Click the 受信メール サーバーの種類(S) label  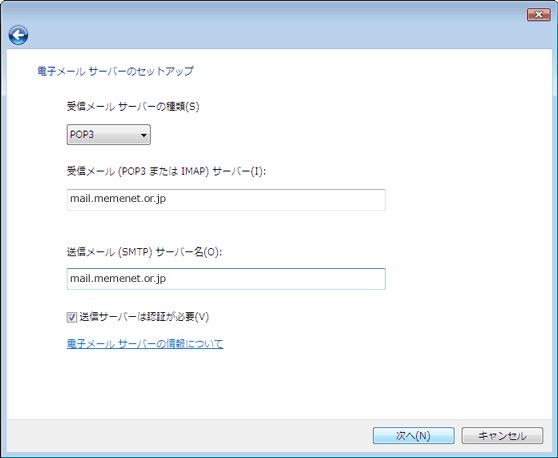point(133,106)
